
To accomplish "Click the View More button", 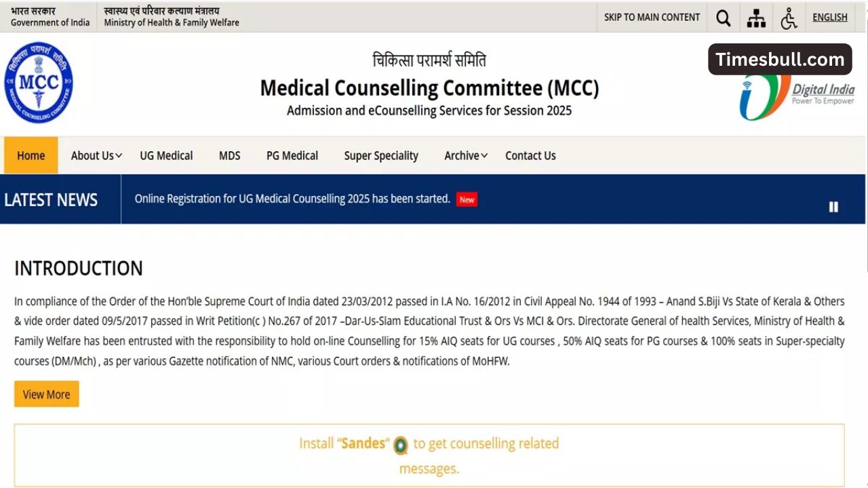I will pyautogui.click(x=46, y=394).
